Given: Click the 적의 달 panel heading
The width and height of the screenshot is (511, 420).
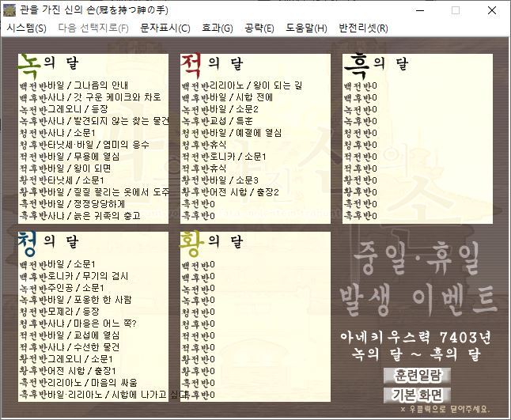Looking at the screenshot, I should (x=212, y=65).
